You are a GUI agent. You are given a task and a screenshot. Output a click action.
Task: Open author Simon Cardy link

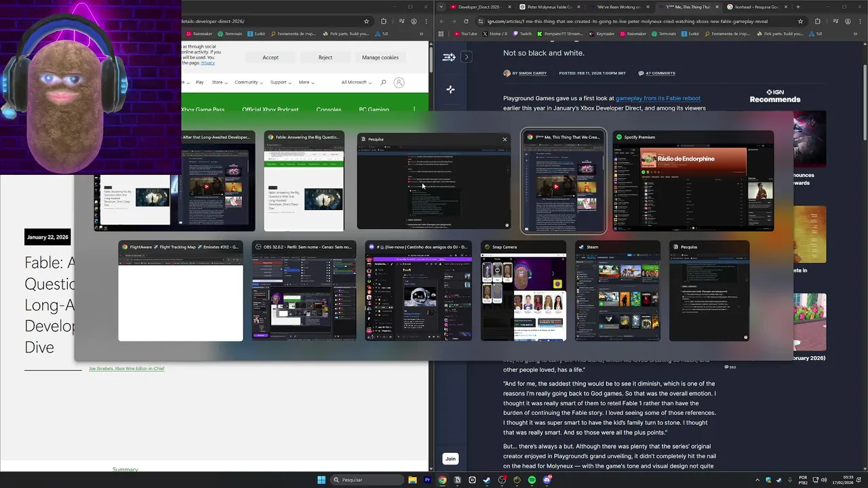point(532,73)
